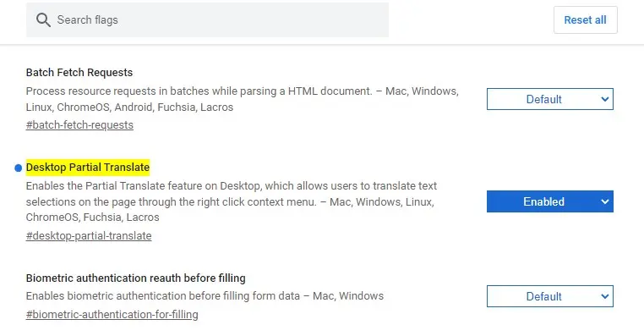Screen dimensions: 644x336
Task: Click the Process resource requests in batches description
Action: coord(243,99)
